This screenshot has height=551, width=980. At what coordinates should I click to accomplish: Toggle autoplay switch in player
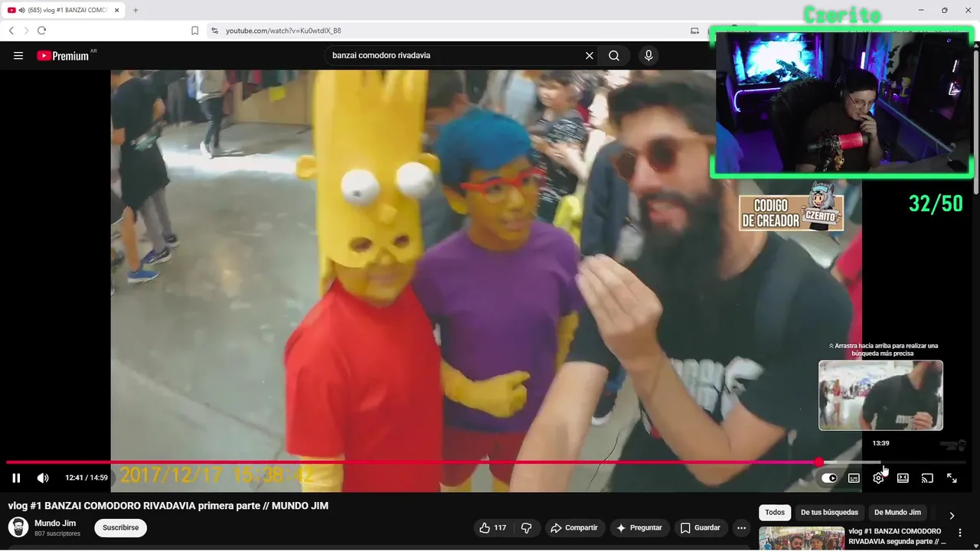pyautogui.click(x=829, y=478)
